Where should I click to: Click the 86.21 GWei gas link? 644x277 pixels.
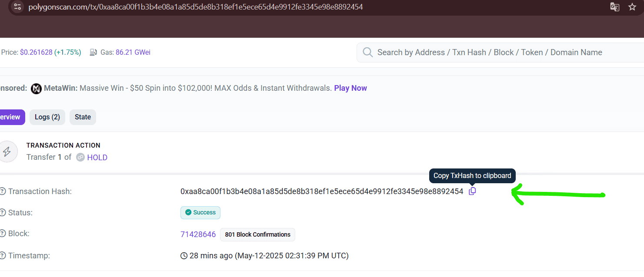133,53
